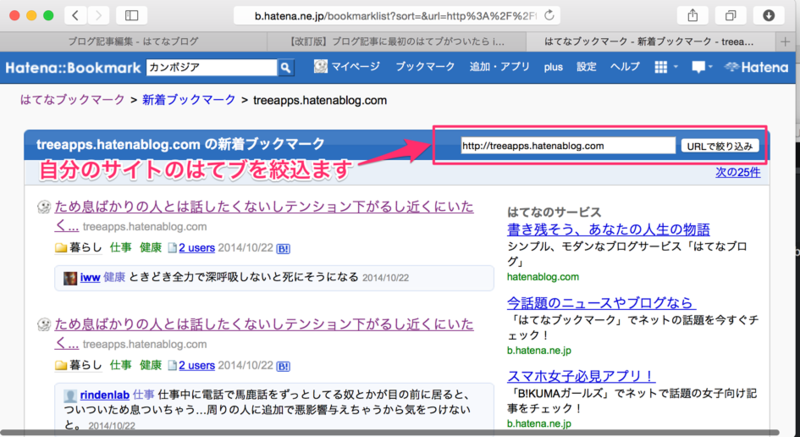This screenshot has height=437, width=800.
Task: Click the 新着ブックマーク breadcrumb link
Action: pyautogui.click(x=189, y=100)
